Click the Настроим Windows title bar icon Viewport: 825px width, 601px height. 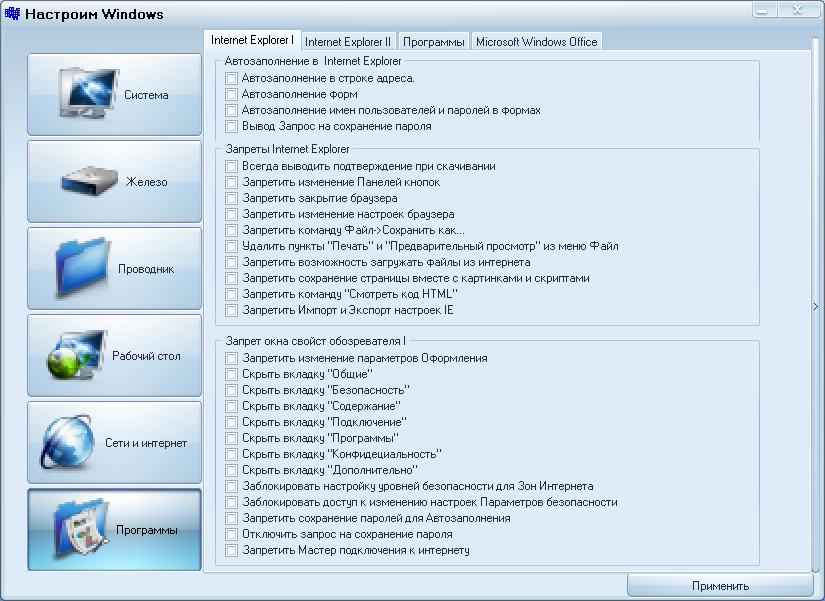(12, 13)
